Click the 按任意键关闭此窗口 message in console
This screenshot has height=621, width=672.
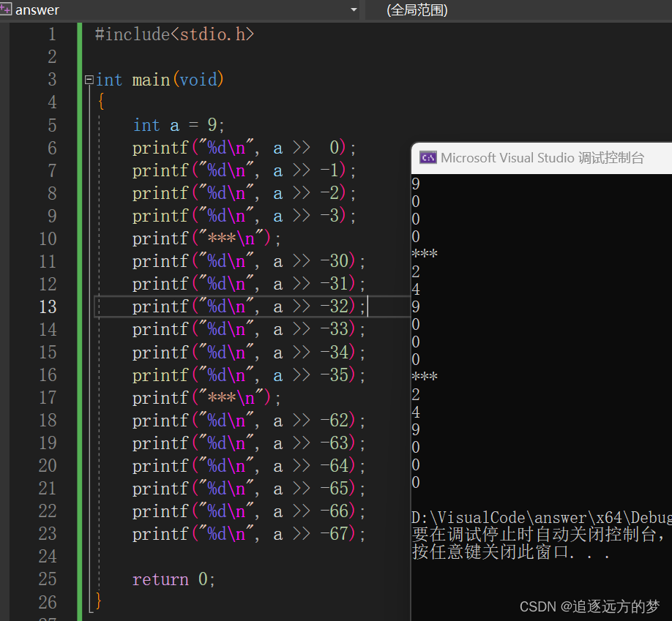pyautogui.click(x=510, y=552)
